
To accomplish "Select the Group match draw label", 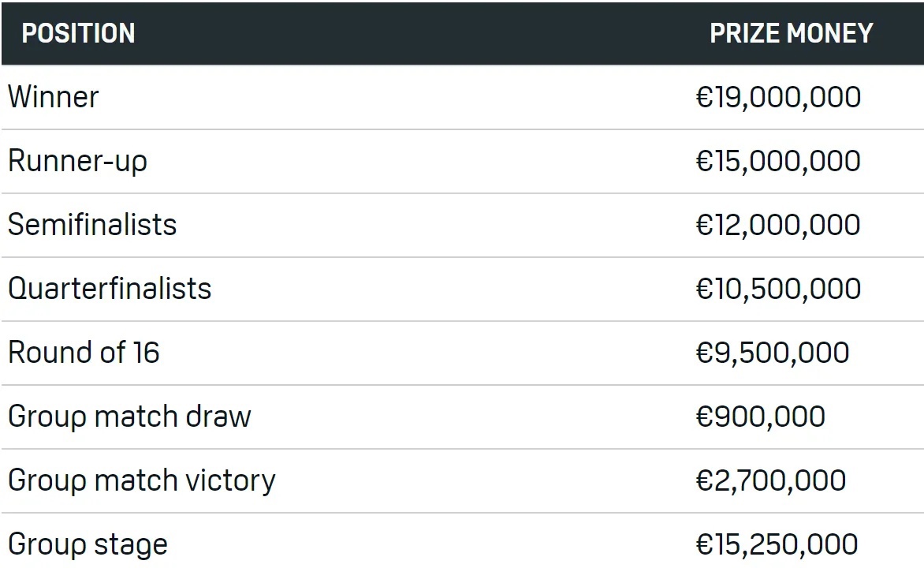I will tap(129, 417).
